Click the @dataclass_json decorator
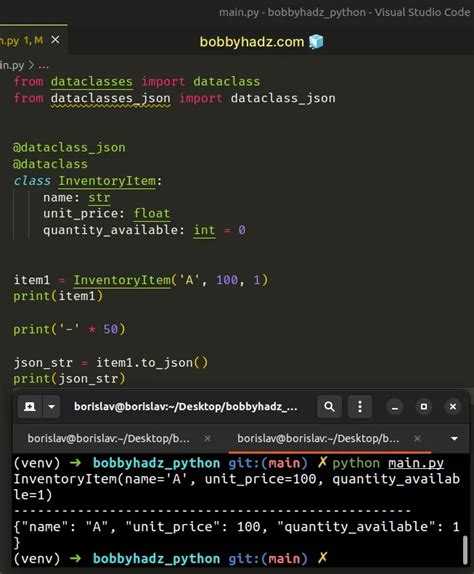Viewport: 474px width, 574px height. tap(69, 147)
